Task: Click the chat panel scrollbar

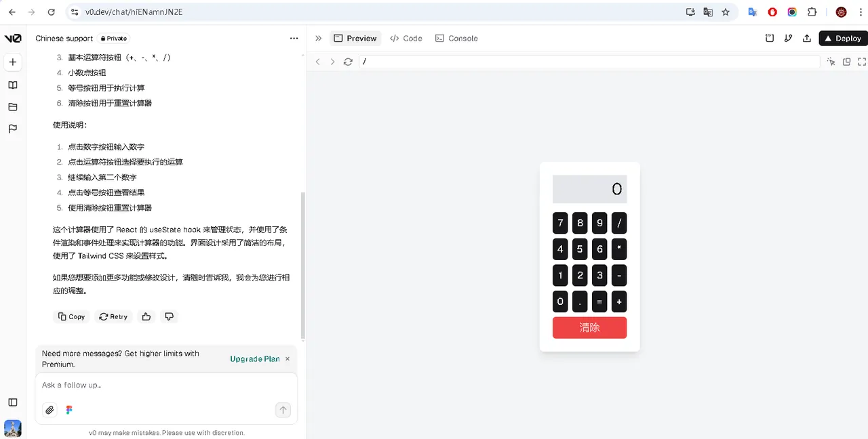Action: [303, 266]
